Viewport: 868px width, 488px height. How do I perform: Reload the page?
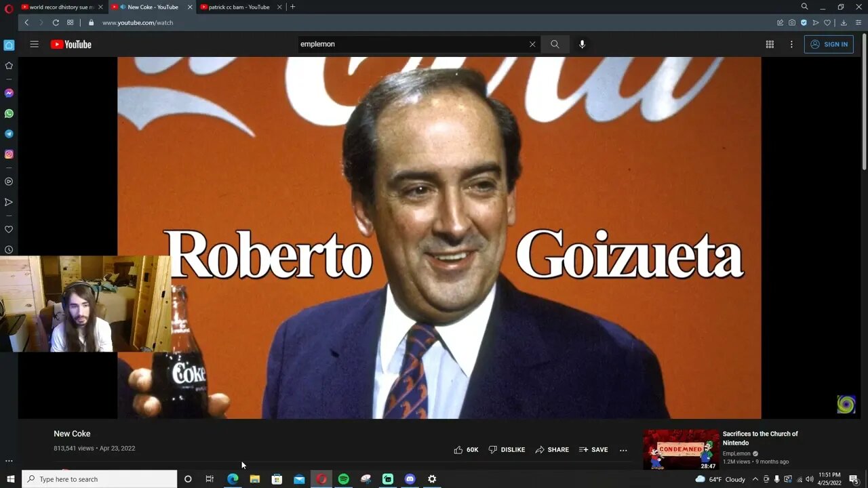(x=55, y=22)
